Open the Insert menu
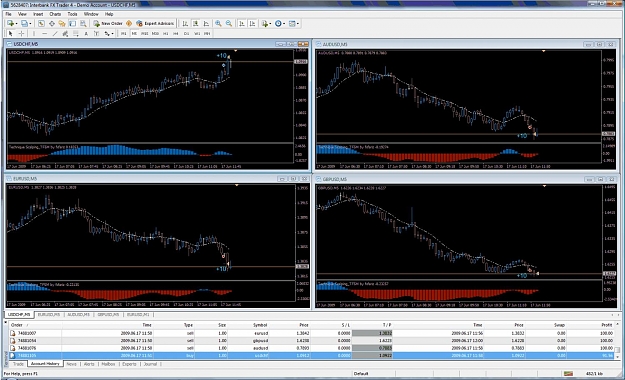 (x=38, y=14)
